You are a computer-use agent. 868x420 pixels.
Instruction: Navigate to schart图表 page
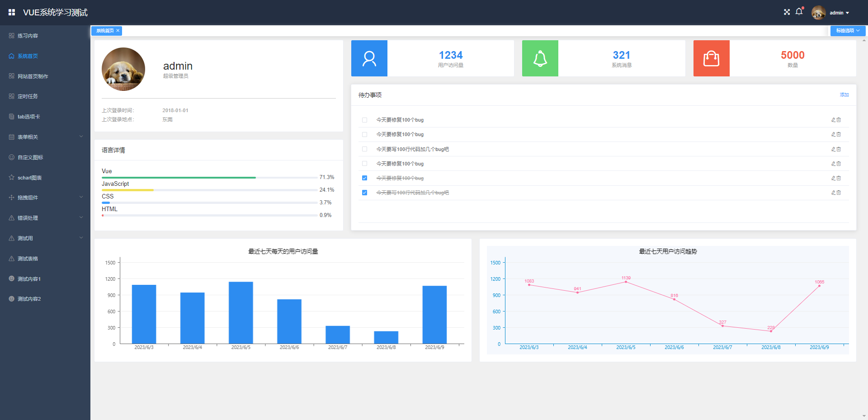45,177
